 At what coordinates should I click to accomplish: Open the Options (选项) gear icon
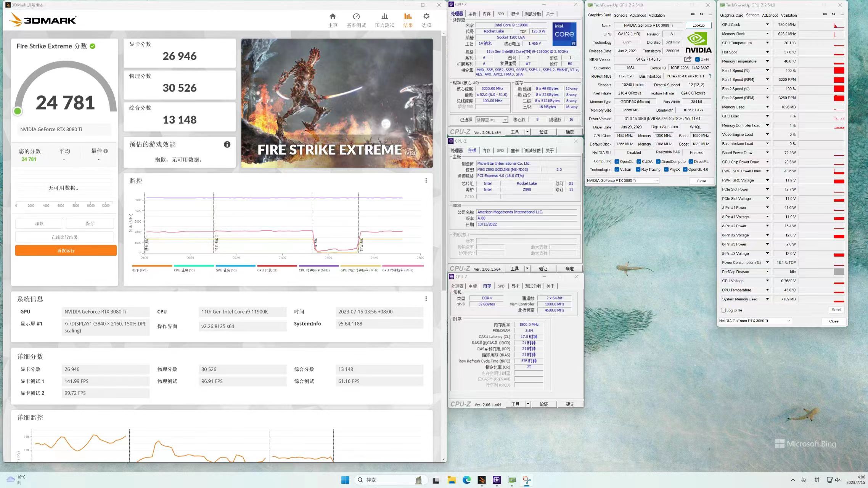[x=426, y=16]
